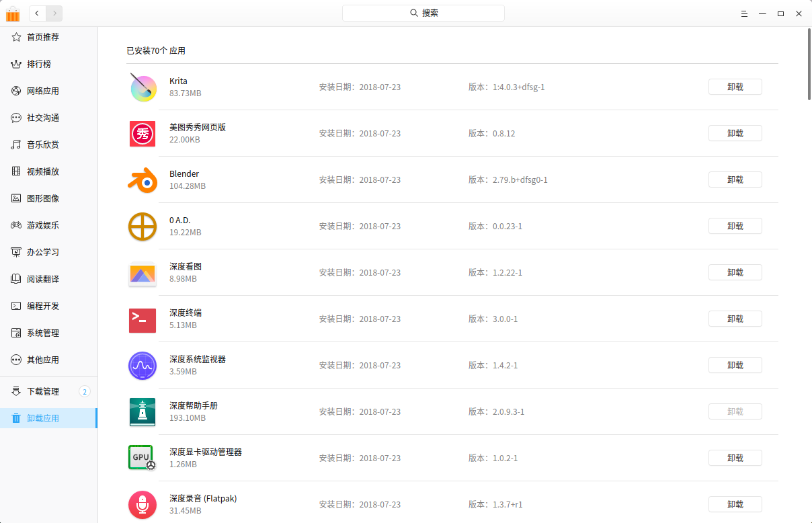Click the vertical scrollbar thumb
Image resolution: width=812 pixels, height=523 pixels.
point(809,65)
